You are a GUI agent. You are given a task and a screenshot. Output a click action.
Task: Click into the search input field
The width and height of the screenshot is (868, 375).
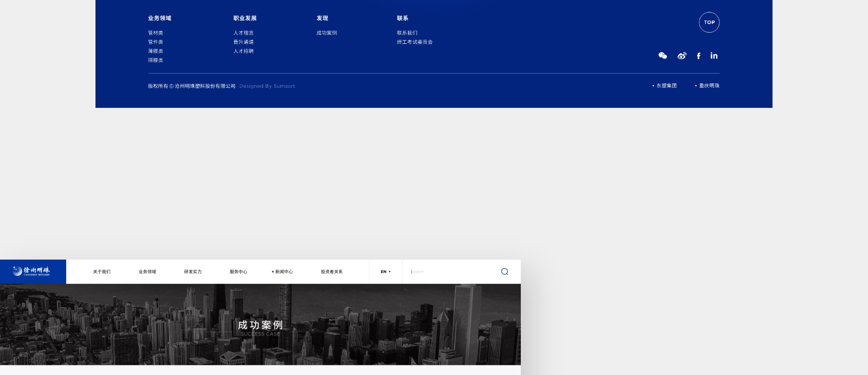click(x=450, y=271)
